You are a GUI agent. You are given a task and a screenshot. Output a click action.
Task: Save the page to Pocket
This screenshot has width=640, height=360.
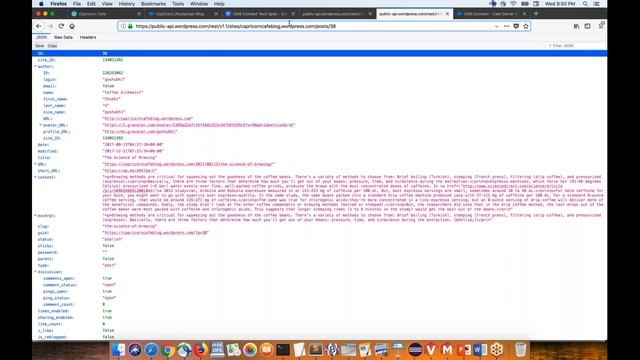[516, 26]
